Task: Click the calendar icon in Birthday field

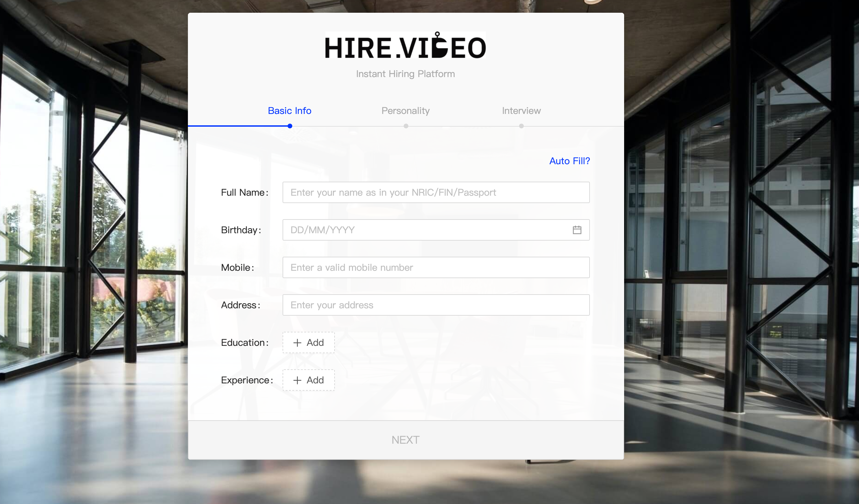Action: coord(577,230)
